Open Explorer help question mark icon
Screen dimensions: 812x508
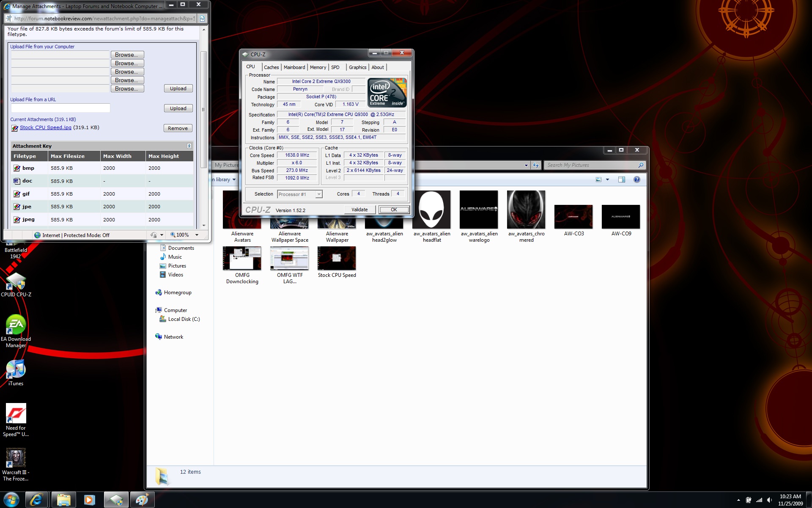click(x=636, y=179)
